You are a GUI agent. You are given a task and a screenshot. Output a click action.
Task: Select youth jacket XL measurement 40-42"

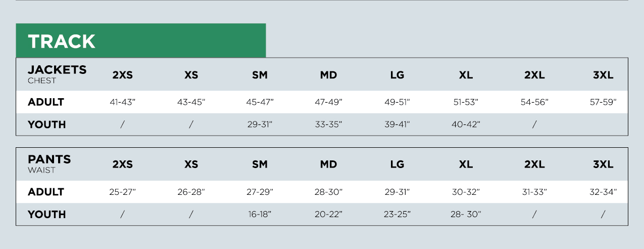coord(466,124)
